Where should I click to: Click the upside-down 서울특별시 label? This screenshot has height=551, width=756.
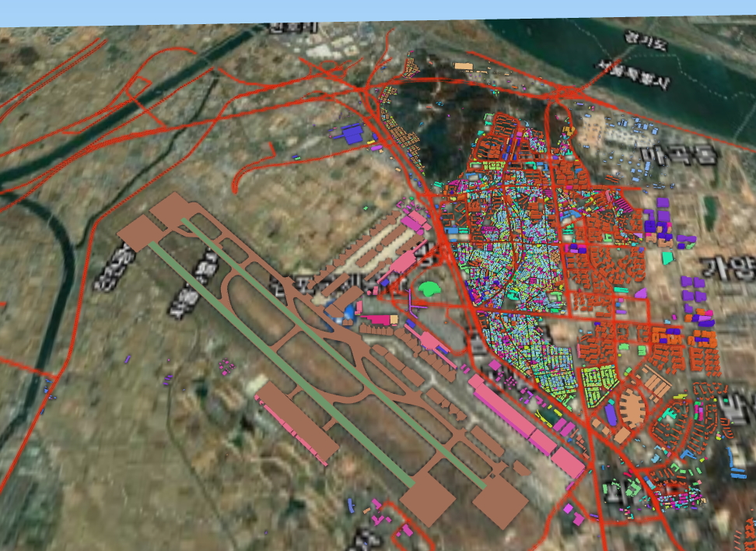pyautogui.click(x=632, y=74)
